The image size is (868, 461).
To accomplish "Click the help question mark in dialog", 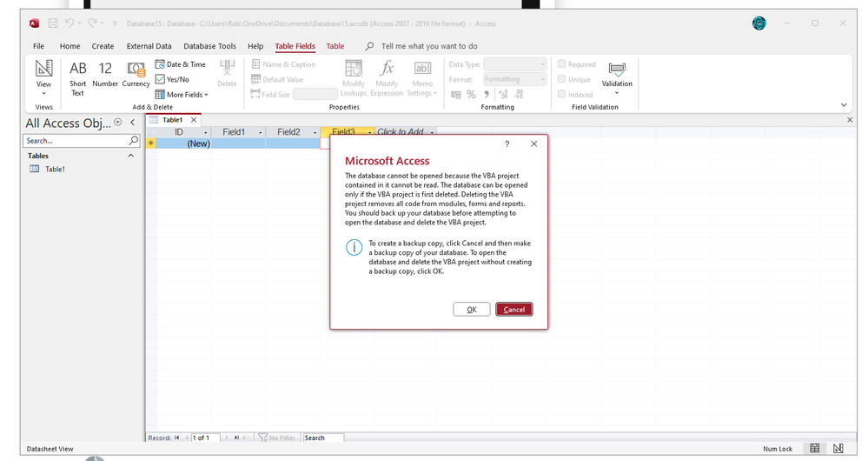I will pyautogui.click(x=507, y=144).
